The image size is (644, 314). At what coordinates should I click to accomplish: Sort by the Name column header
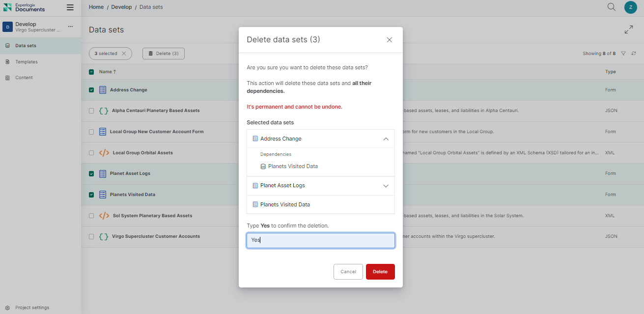click(x=108, y=72)
